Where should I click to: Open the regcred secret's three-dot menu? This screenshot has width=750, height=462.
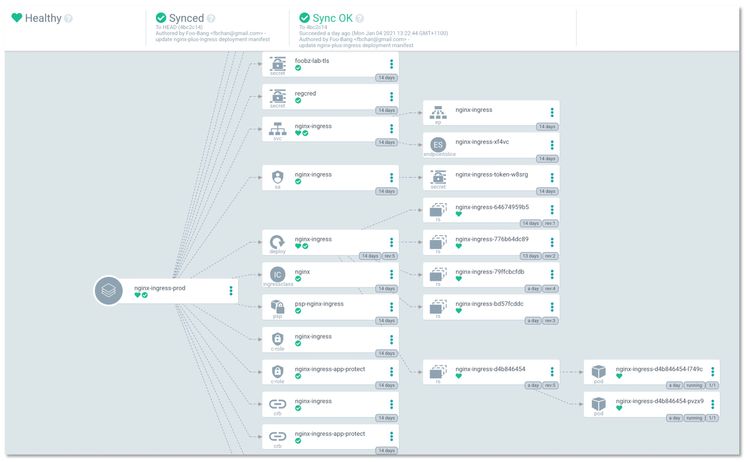tap(391, 96)
